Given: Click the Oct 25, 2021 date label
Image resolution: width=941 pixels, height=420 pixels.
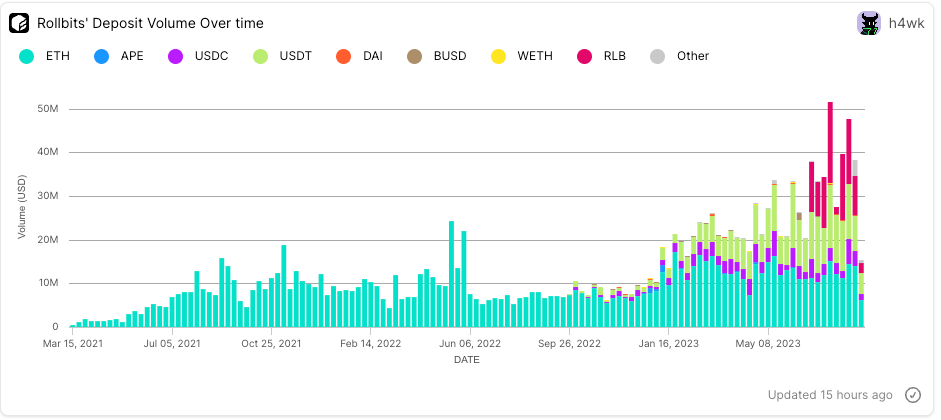Looking at the screenshot, I should click(271, 344).
